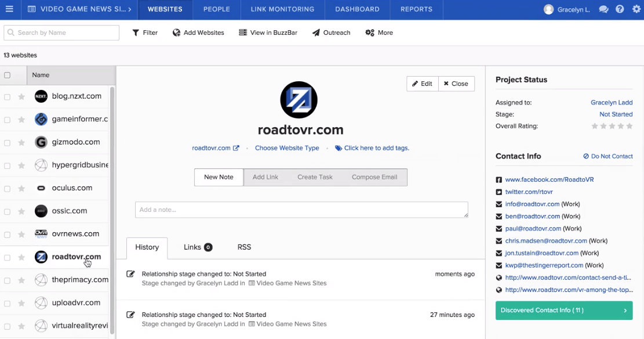Expand the More options dropdown
The image size is (644, 339).
coord(379,33)
